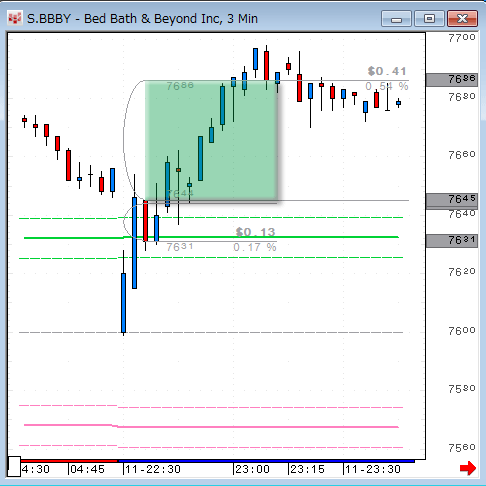Click the 7580 price scale label

(462, 389)
